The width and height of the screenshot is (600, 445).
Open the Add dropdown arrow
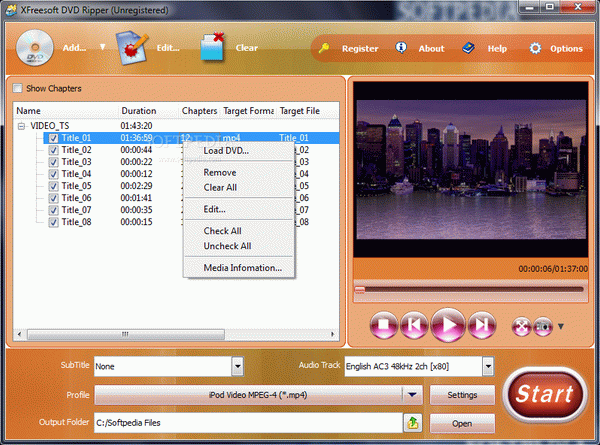click(x=103, y=47)
